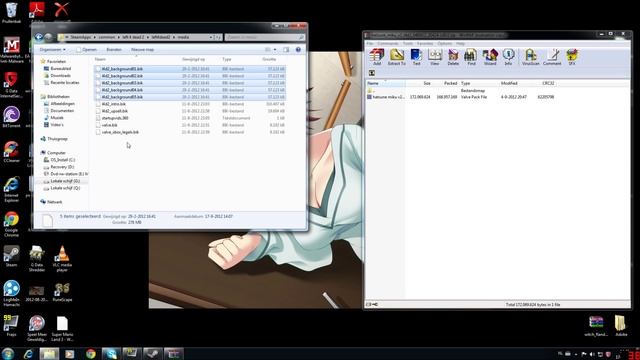Open the Favorites menu in WinRAR
The image size is (640, 360).
[x=425, y=43]
